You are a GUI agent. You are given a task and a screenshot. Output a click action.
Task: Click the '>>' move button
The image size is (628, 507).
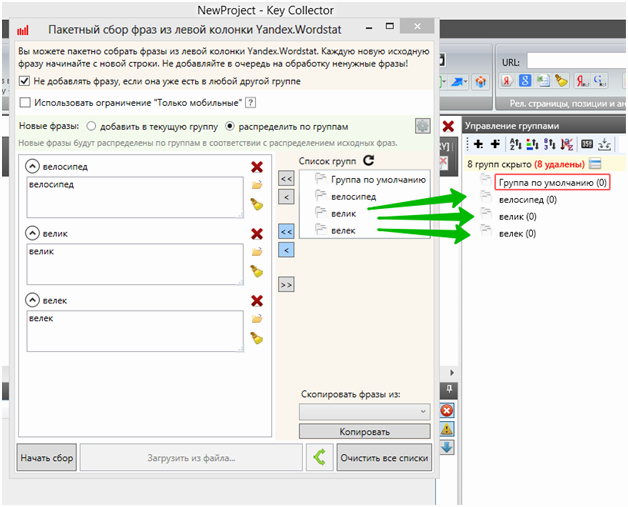coord(286,284)
